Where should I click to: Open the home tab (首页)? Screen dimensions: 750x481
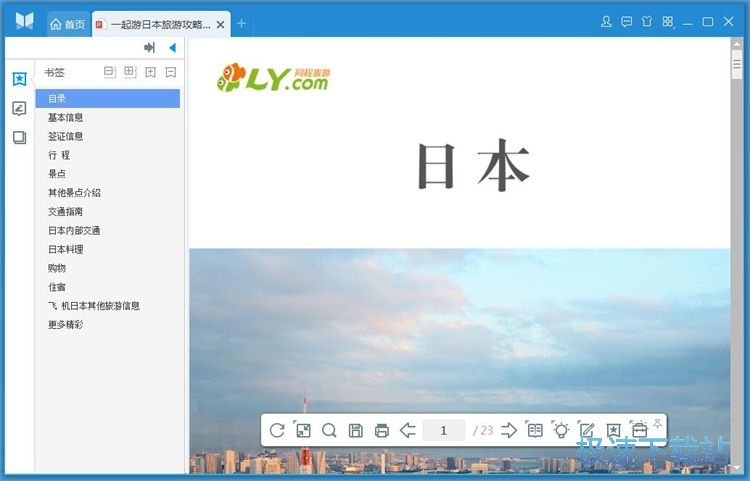tap(67, 24)
